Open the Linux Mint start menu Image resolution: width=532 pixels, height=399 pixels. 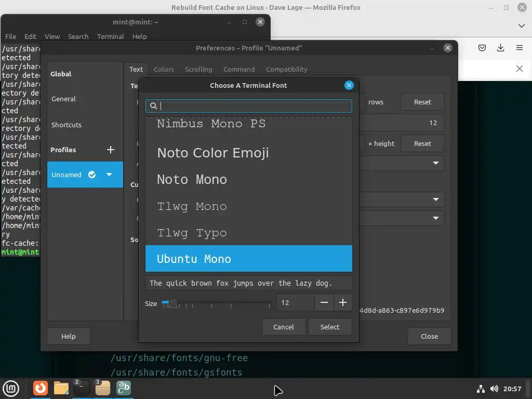coord(11,389)
